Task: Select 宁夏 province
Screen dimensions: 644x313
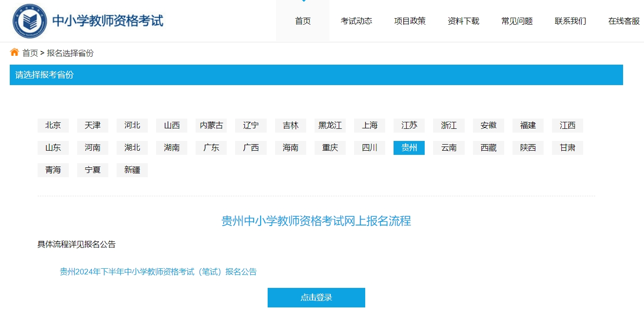Action: pyautogui.click(x=92, y=170)
